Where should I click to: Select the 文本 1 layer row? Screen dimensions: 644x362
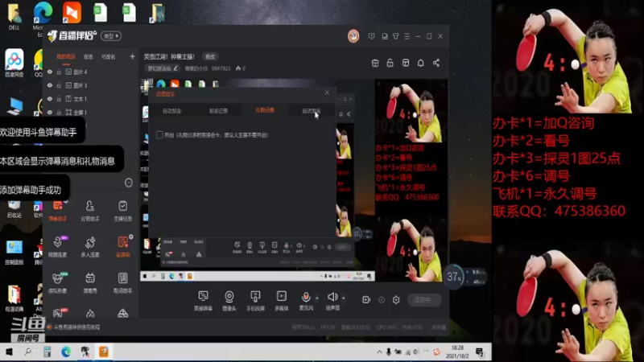(90, 99)
